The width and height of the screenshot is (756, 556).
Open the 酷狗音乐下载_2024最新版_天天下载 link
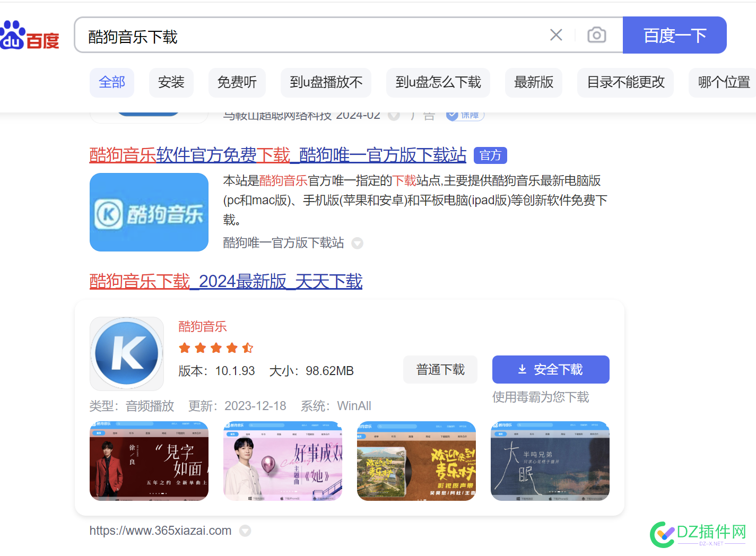225,281
